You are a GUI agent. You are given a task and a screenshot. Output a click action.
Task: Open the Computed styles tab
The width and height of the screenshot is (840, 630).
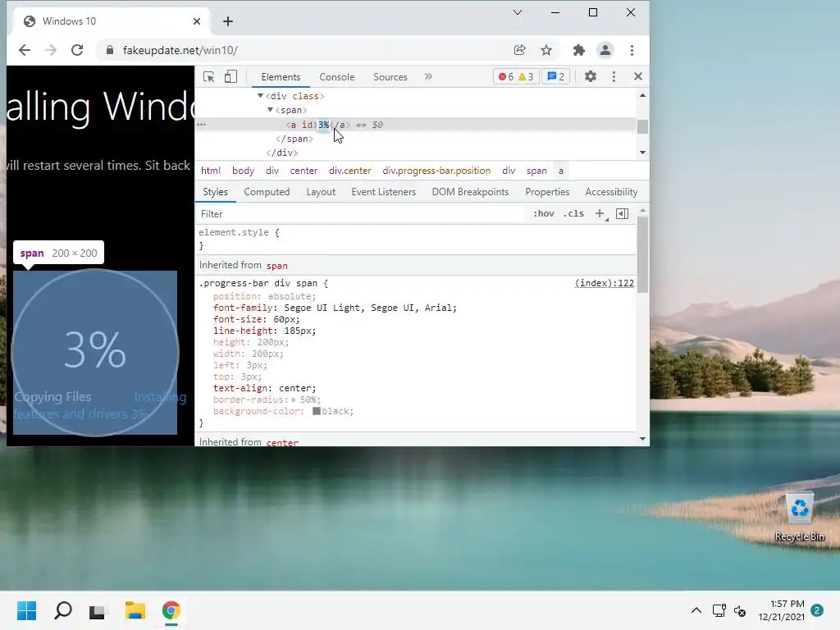click(x=267, y=192)
